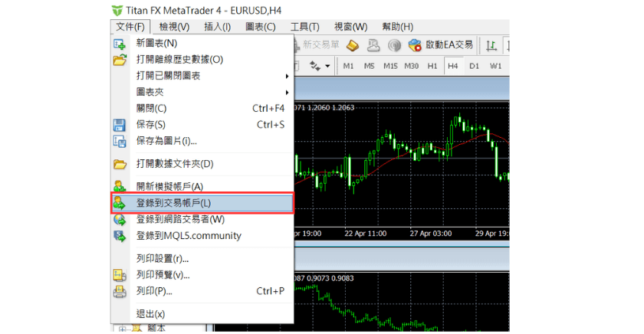The height and width of the screenshot is (334, 644).
Task: Open the 圖表(C) menu
Action: tap(261, 27)
